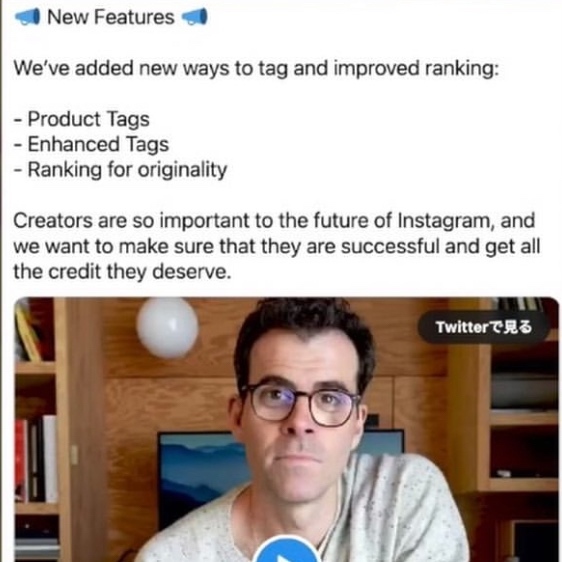Play the embedded tweet video
562x562 pixels.
tap(287, 550)
